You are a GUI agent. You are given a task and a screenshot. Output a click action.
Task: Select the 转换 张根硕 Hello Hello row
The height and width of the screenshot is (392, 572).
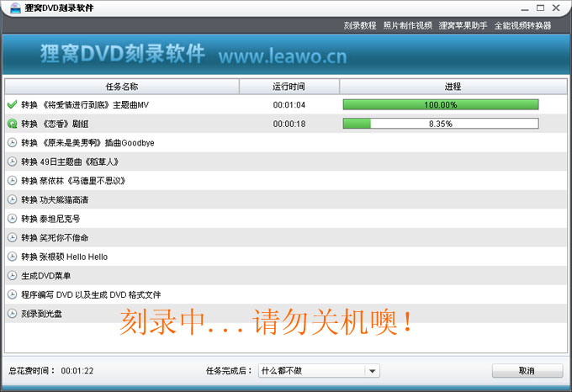point(286,257)
